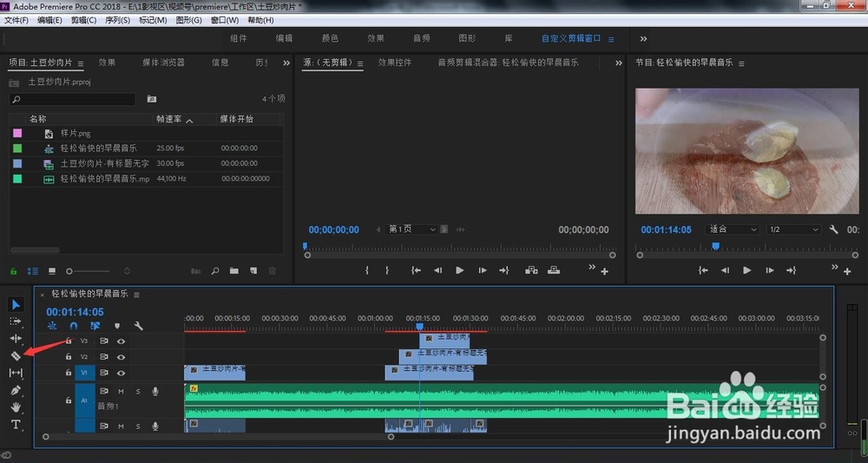Image resolution: width=868 pixels, height=463 pixels.
Task: Step forward one frame in Program monitor
Action: [x=769, y=270]
